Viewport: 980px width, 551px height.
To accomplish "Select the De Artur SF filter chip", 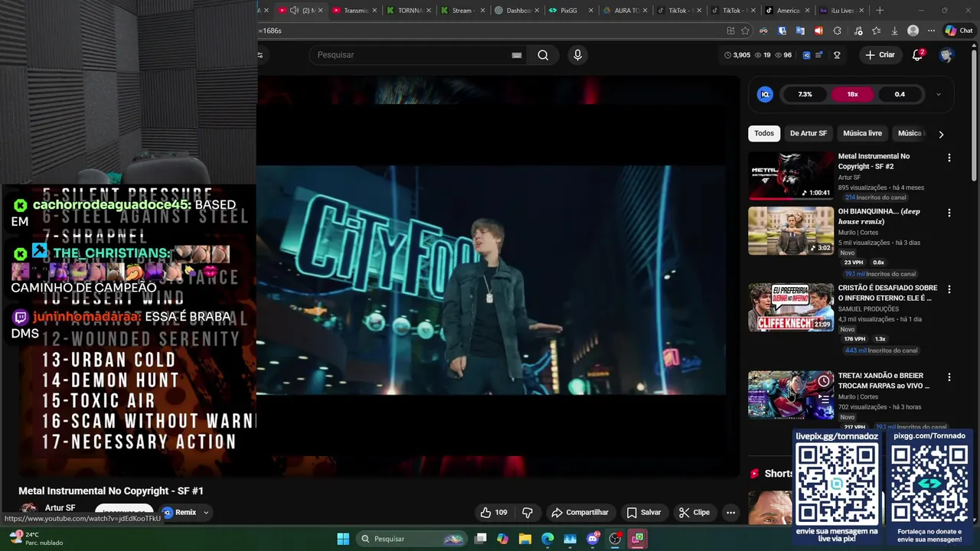I will click(x=808, y=133).
